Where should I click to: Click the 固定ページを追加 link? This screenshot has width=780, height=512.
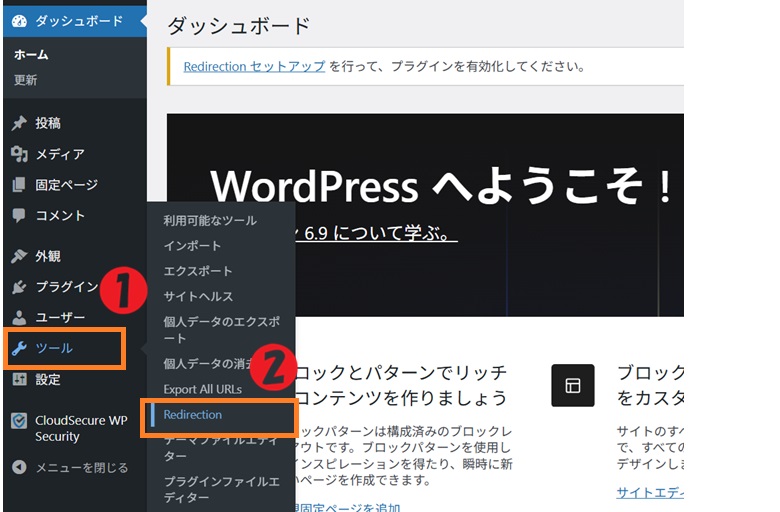(347, 508)
